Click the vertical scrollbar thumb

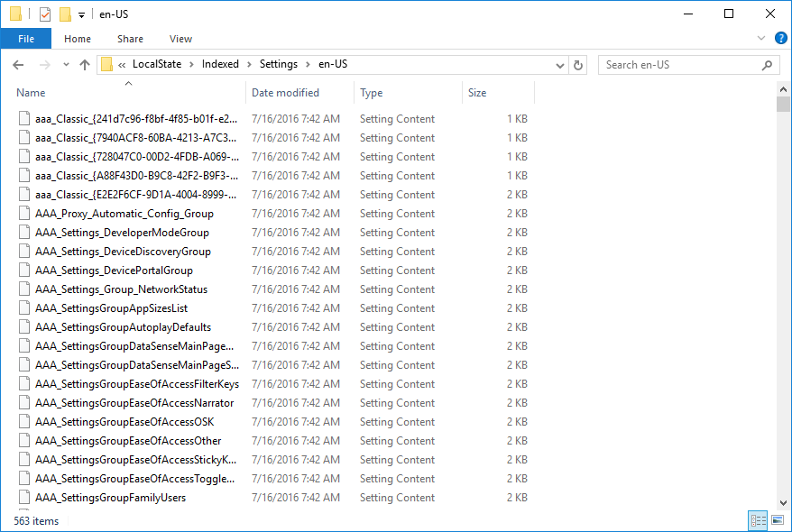[x=783, y=104]
